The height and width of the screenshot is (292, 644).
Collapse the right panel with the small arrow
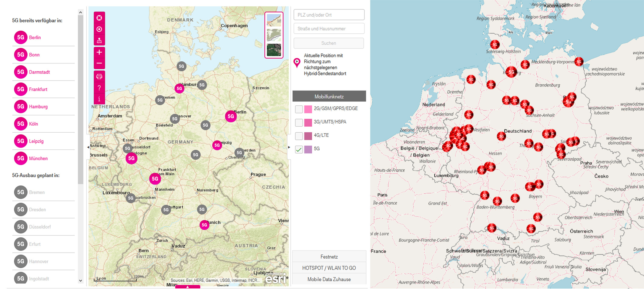coord(289,147)
